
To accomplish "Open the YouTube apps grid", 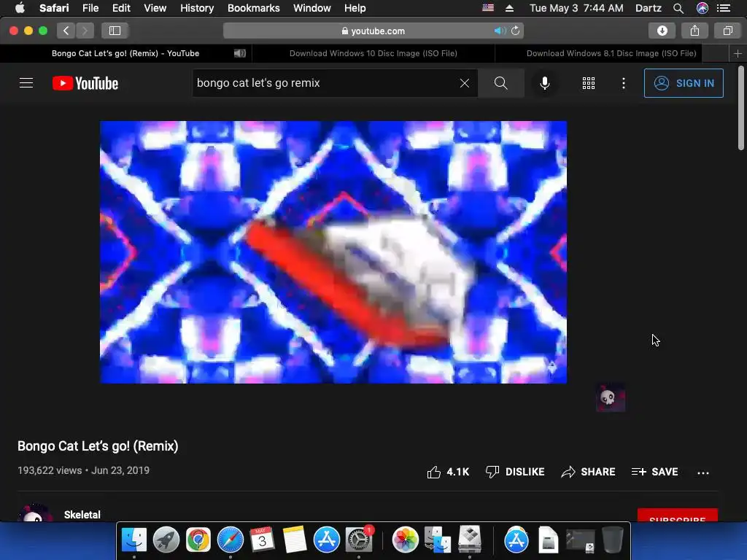I will tap(589, 83).
